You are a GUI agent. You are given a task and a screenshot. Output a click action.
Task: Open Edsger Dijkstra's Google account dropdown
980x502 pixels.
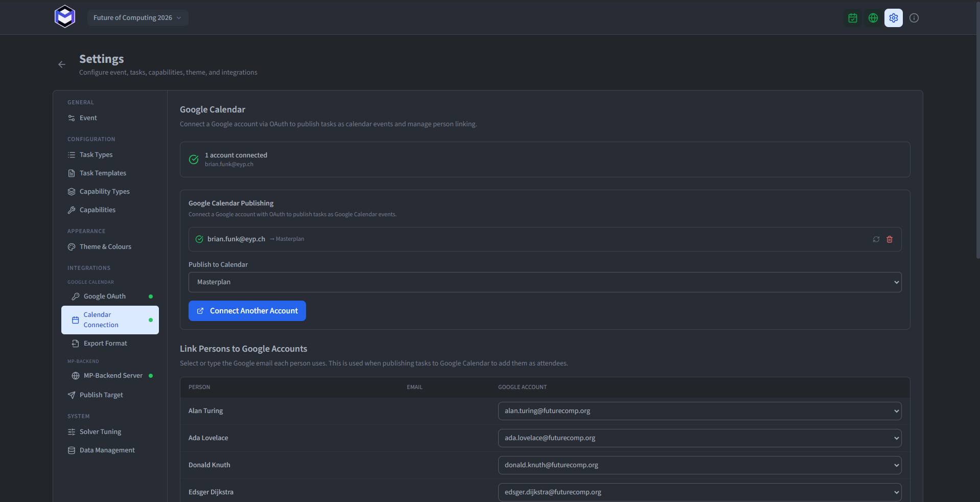pos(699,492)
